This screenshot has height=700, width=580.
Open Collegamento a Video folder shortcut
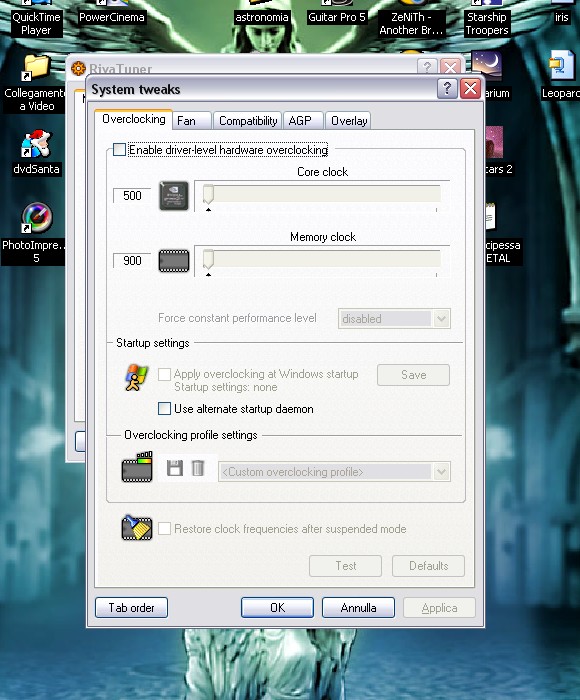pyautogui.click(x=33, y=83)
